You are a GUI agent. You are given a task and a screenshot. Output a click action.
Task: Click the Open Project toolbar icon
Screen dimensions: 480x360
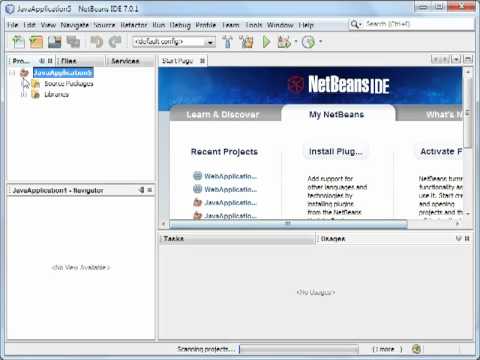(x=55, y=42)
